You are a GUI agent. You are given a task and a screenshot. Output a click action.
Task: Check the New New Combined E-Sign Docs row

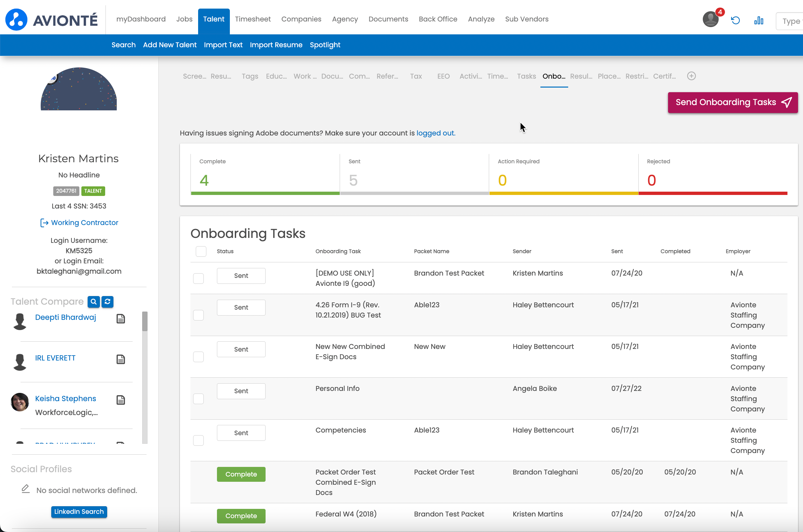pos(198,357)
